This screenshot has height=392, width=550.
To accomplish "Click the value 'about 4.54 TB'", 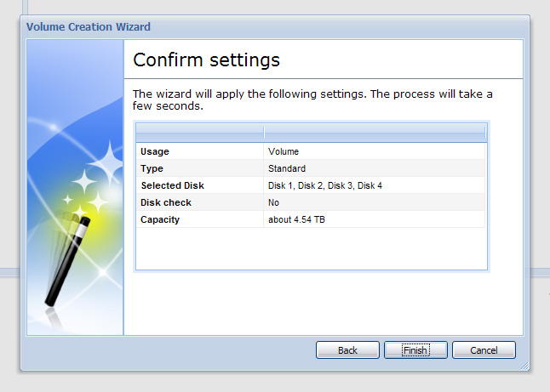I will (296, 219).
